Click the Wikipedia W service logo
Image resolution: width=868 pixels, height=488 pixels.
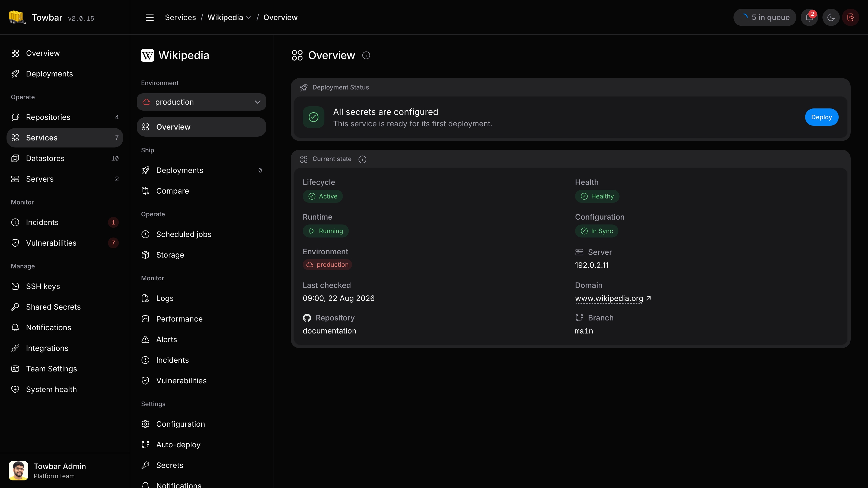[147, 55]
